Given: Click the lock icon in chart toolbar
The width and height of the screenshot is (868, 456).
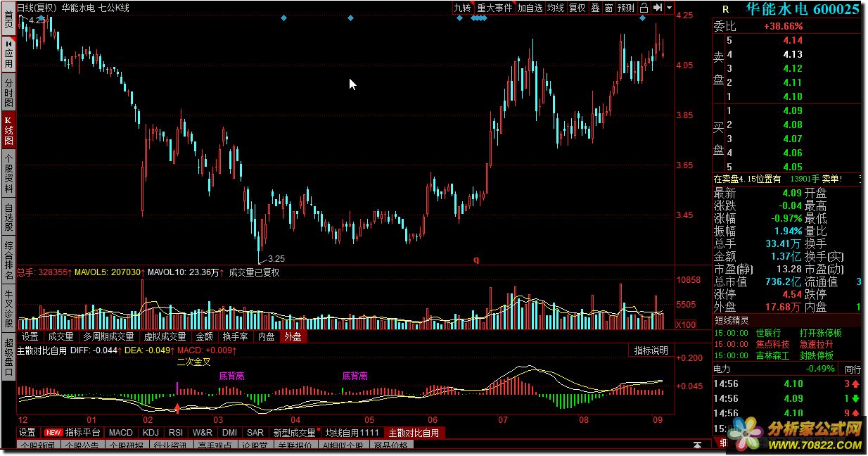Looking at the screenshot, I should [x=644, y=8].
